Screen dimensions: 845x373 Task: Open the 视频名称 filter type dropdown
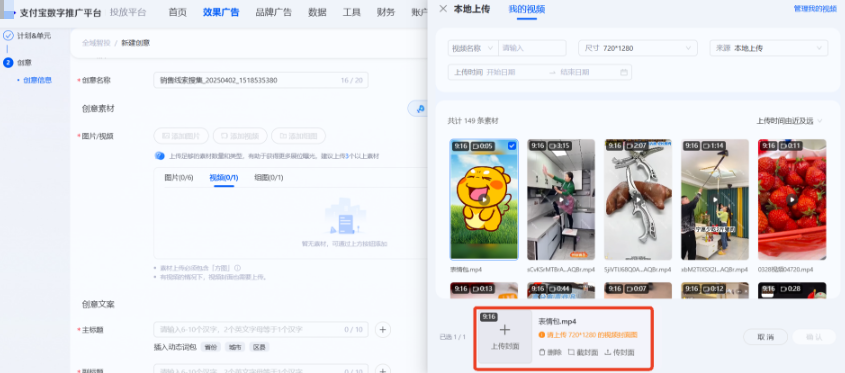473,48
